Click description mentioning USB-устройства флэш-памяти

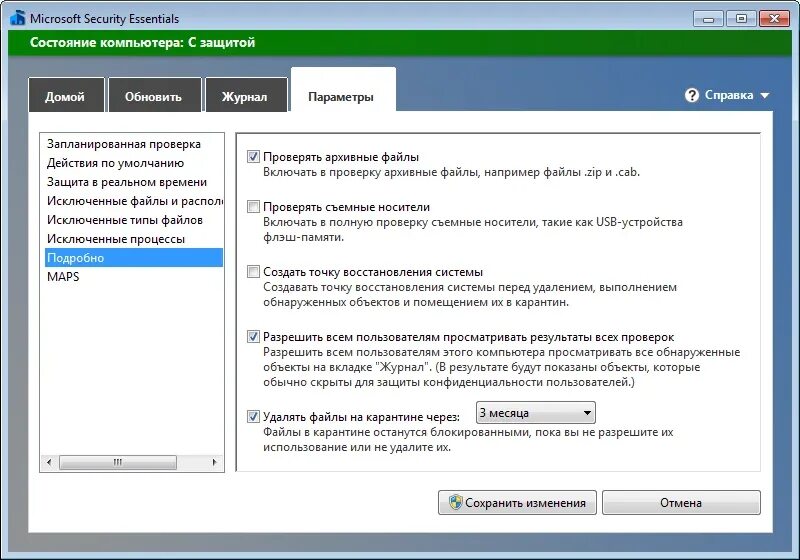point(472,230)
